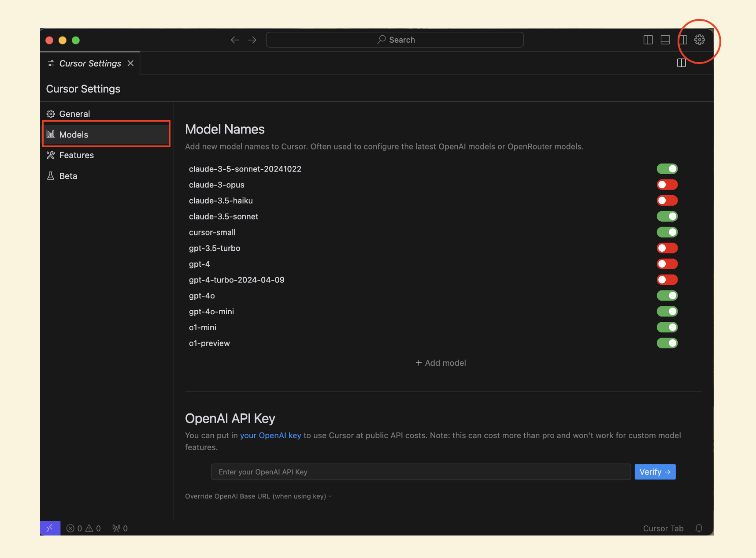The height and width of the screenshot is (558, 756).
Task: Enable the gpt-3.5-turbo model
Action: 667,248
